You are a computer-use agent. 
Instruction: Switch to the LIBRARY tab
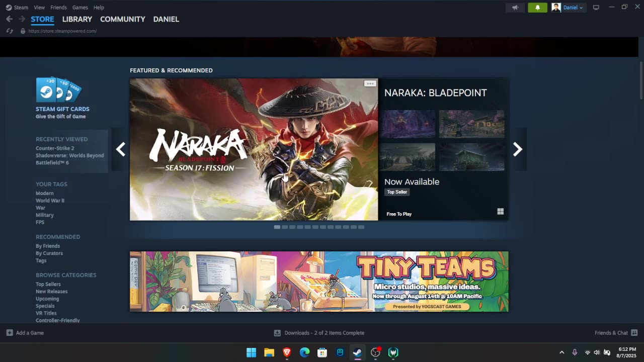point(77,19)
